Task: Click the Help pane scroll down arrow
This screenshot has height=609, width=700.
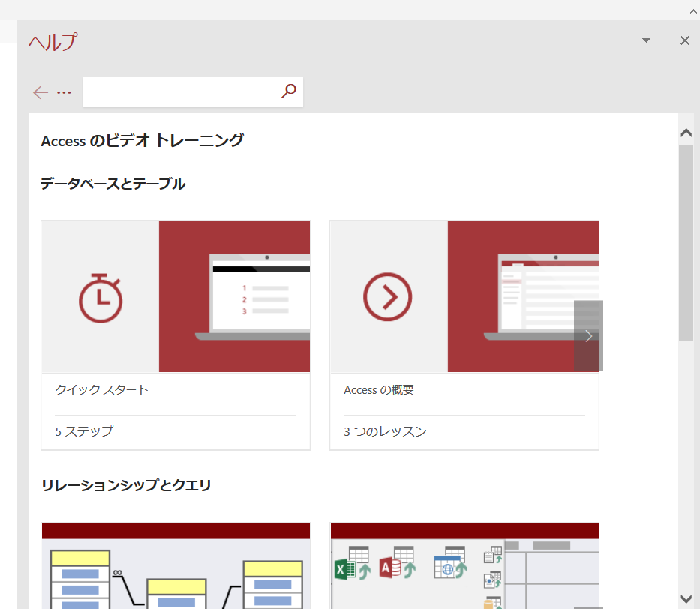Action: [x=686, y=598]
